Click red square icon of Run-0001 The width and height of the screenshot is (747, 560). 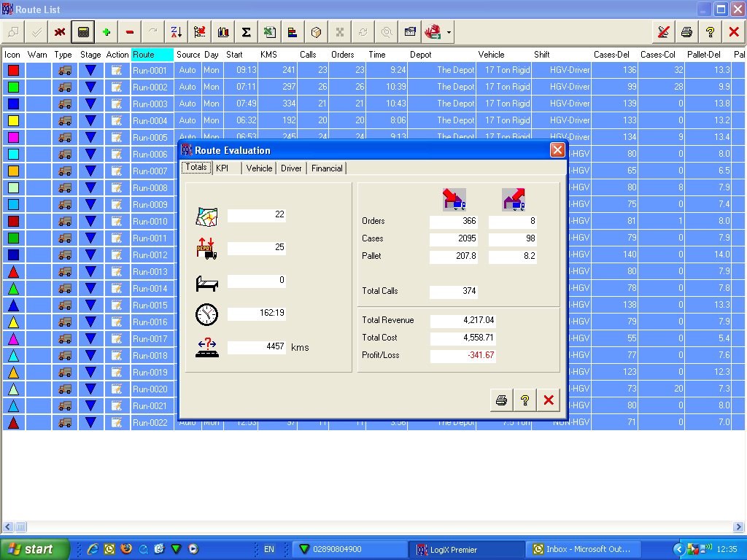pos(13,71)
